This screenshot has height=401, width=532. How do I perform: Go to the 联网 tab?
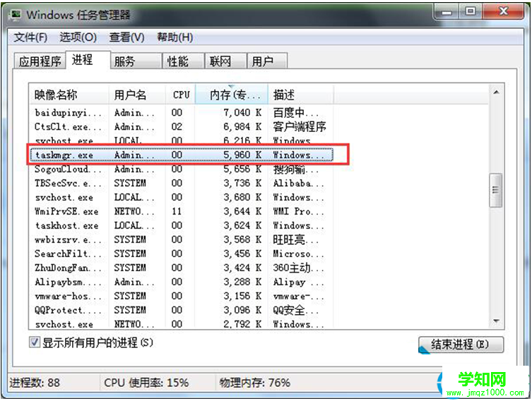coord(225,61)
